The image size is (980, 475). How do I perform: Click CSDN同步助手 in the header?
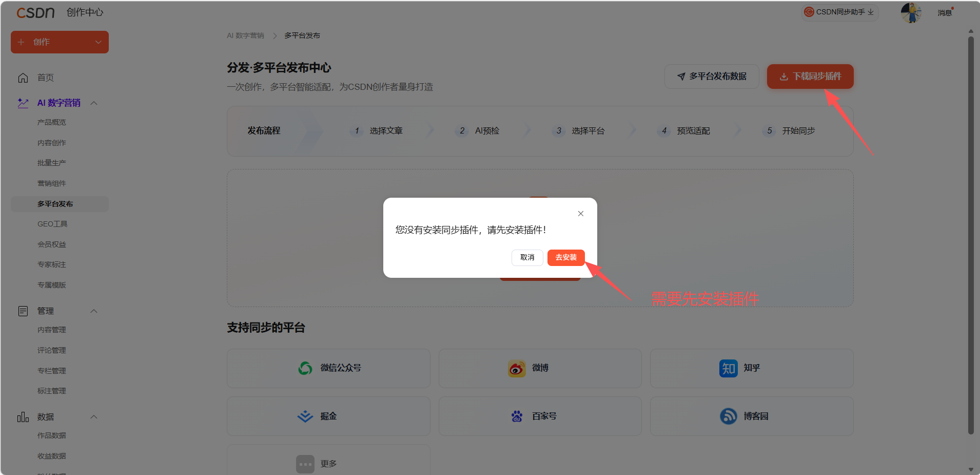click(x=840, y=12)
